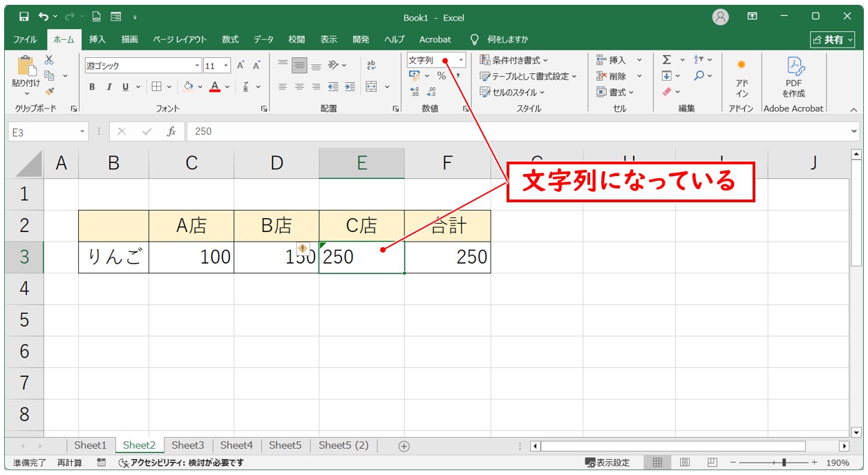
Task: Open the 条件付き書式 dropdown
Action: tap(514, 60)
